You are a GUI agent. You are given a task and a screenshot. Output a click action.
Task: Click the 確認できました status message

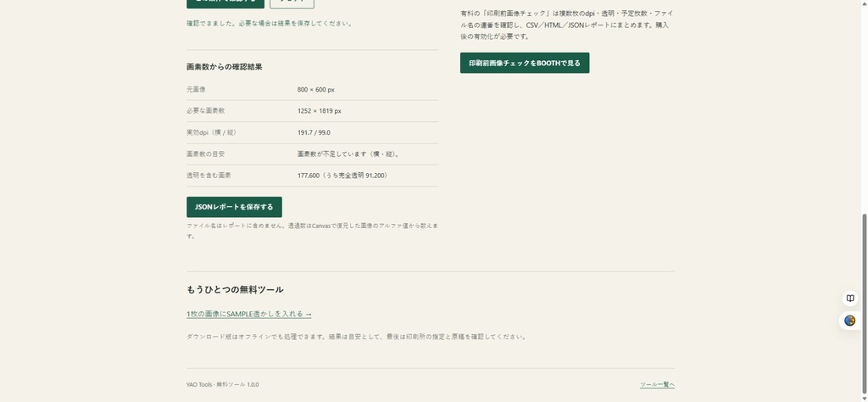coord(269,24)
